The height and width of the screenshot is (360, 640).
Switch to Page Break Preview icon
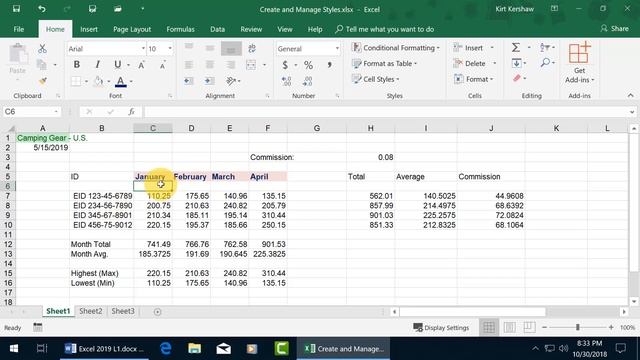click(x=529, y=327)
